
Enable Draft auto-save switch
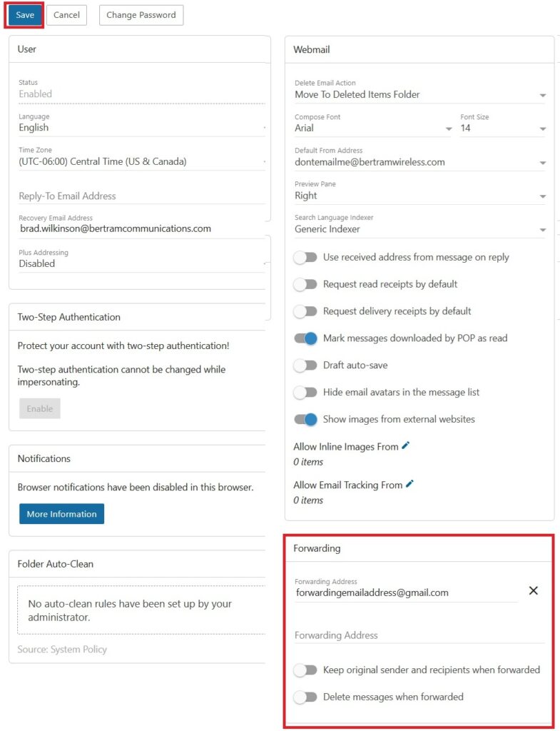pos(305,365)
